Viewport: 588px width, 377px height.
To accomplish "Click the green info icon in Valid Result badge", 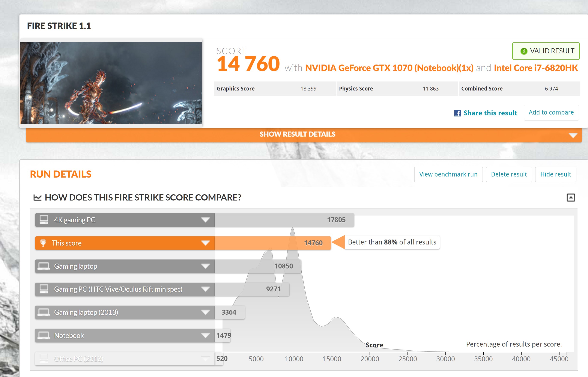I will pos(524,51).
